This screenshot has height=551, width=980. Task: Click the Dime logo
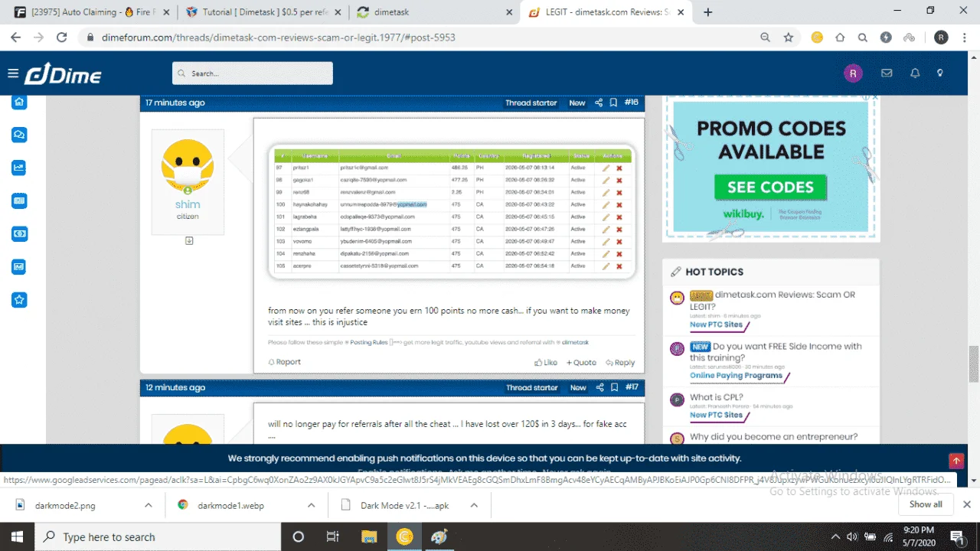point(63,73)
